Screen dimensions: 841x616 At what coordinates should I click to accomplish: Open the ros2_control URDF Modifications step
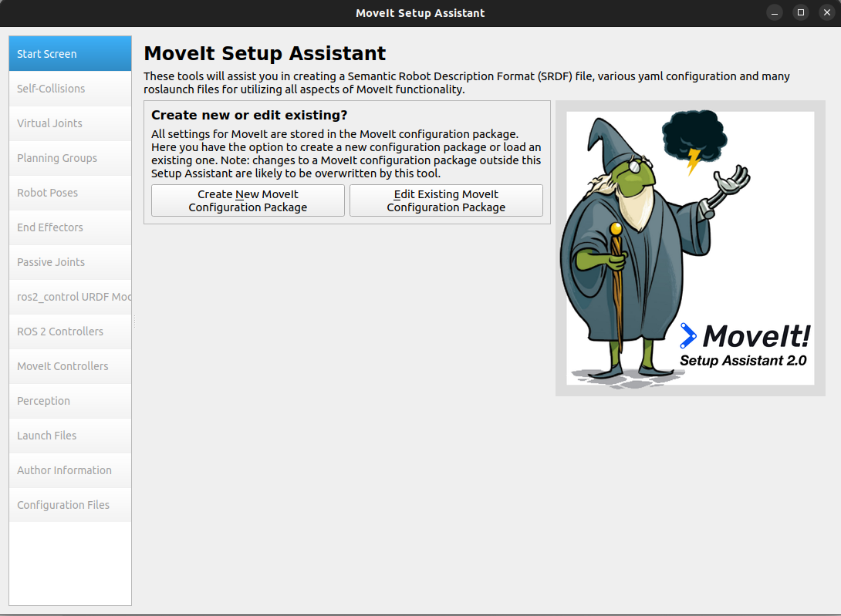69,296
